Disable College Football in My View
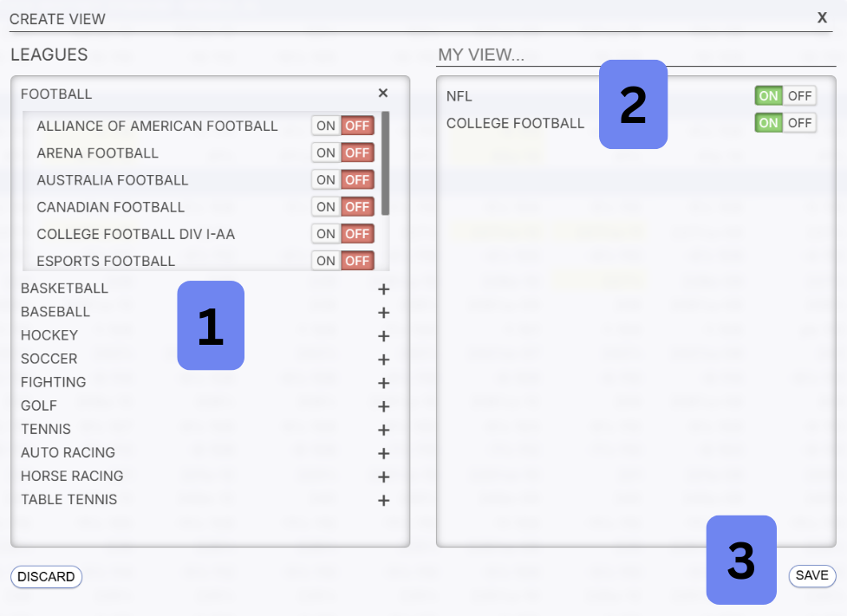The image size is (847, 616). (799, 123)
